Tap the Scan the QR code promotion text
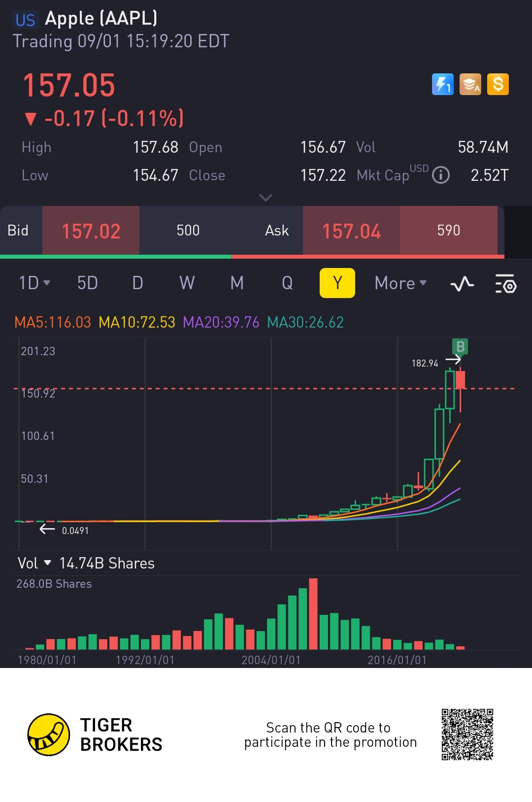The height and width of the screenshot is (802, 532). (331, 735)
